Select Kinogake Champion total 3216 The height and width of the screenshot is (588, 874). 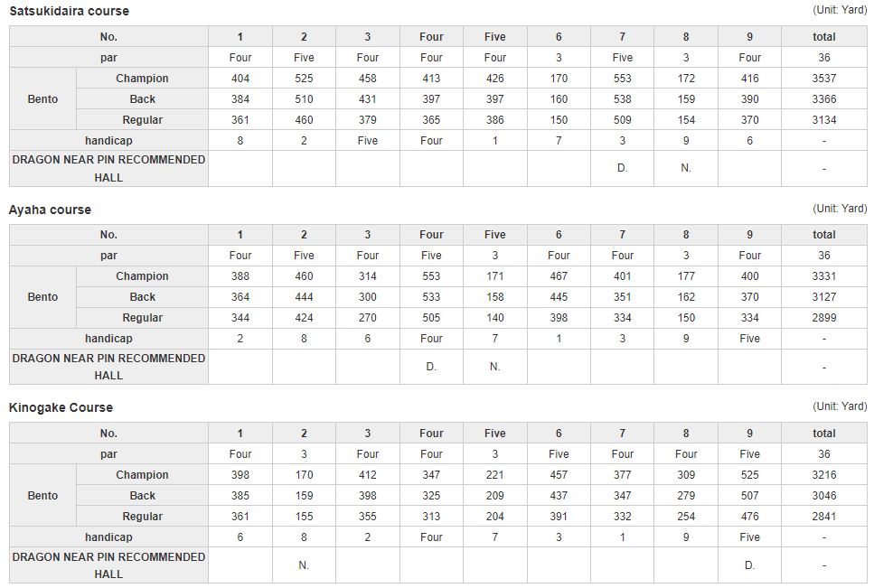pyautogui.click(x=823, y=475)
